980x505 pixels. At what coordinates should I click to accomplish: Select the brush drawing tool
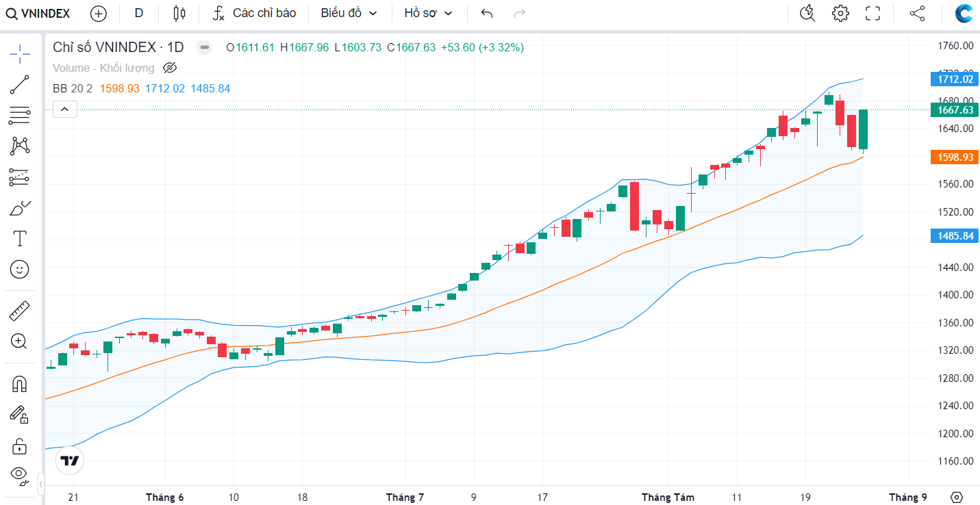click(20, 208)
